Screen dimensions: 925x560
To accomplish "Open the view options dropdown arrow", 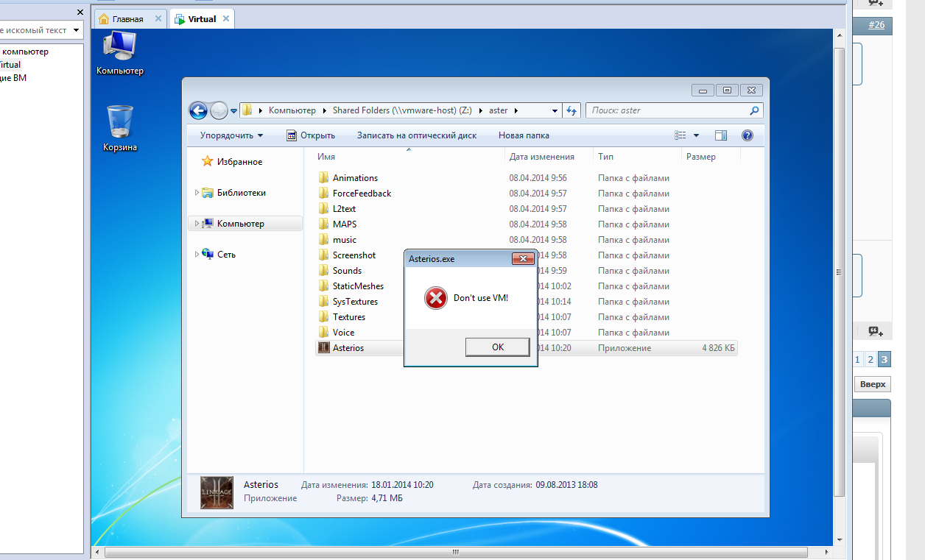I will tap(696, 135).
